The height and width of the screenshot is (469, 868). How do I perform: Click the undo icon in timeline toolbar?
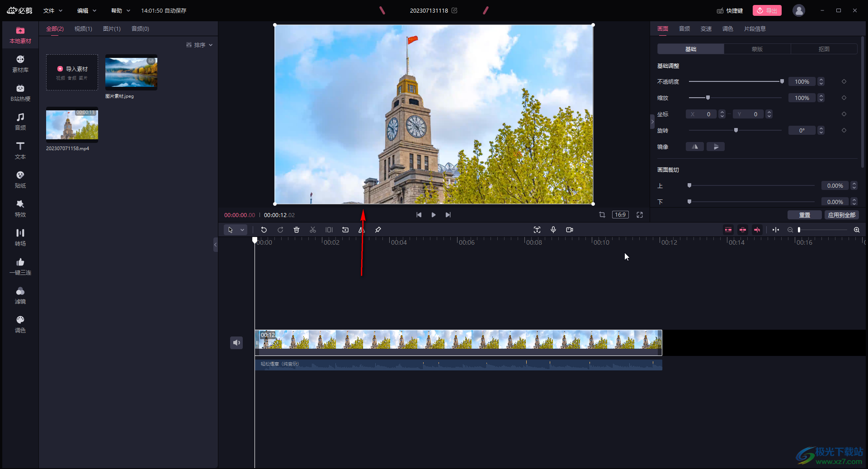[264, 230]
